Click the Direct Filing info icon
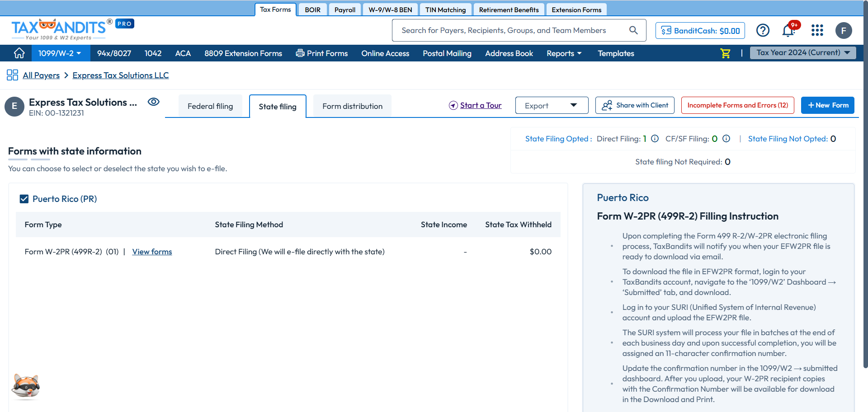Screen dimensions: 868x412 click(655, 139)
